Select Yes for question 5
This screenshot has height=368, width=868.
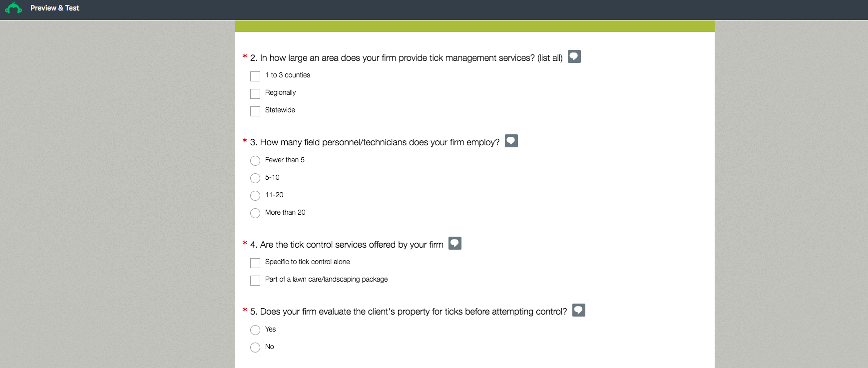click(x=255, y=330)
